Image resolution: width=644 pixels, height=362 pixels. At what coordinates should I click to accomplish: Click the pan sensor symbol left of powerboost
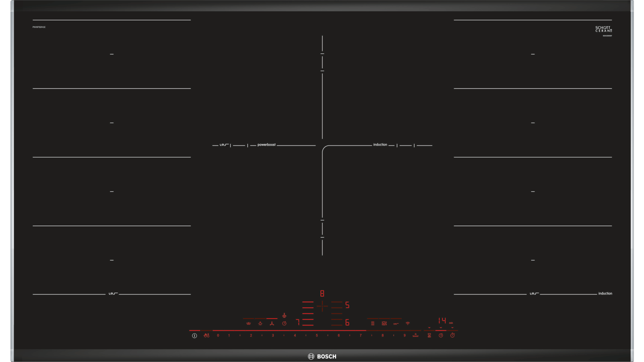point(224,145)
